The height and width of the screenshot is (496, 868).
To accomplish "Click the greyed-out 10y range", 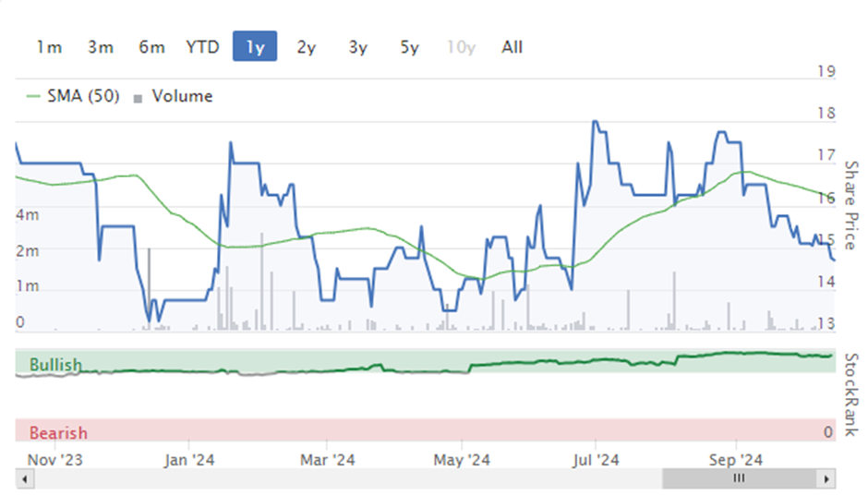I will coord(461,47).
